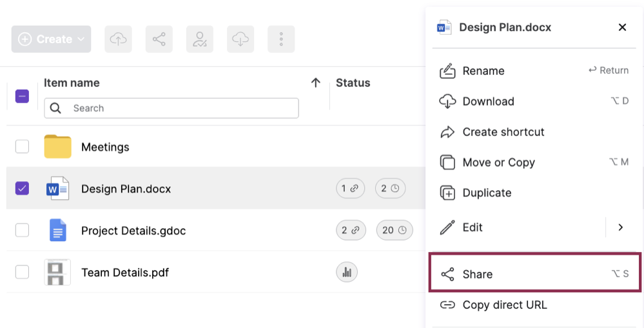The image size is (644, 328).
Task: Click the Meetings folder icon
Action: click(57, 146)
